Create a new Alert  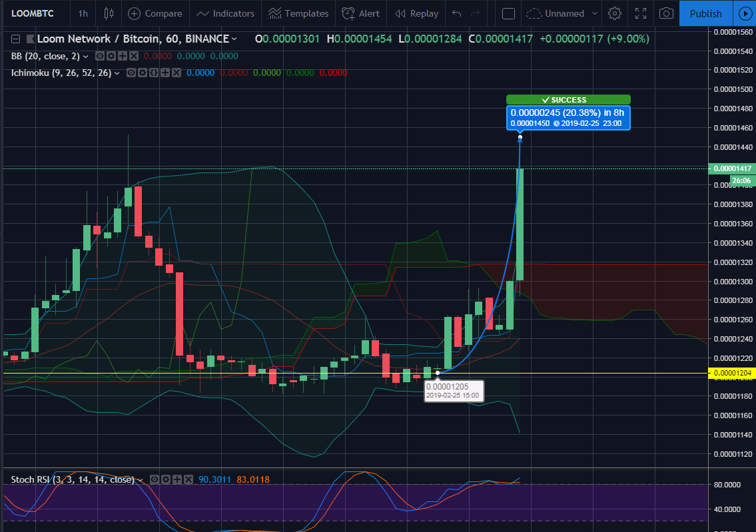[x=360, y=13]
